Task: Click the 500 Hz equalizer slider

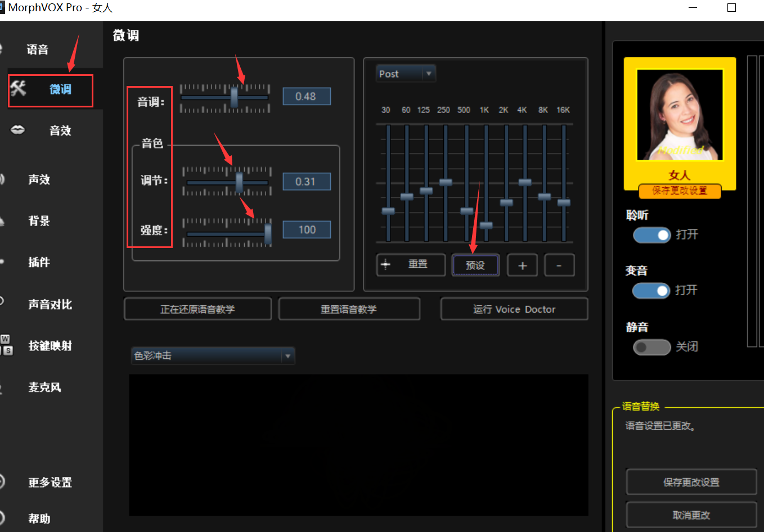Action: (x=467, y=211)
